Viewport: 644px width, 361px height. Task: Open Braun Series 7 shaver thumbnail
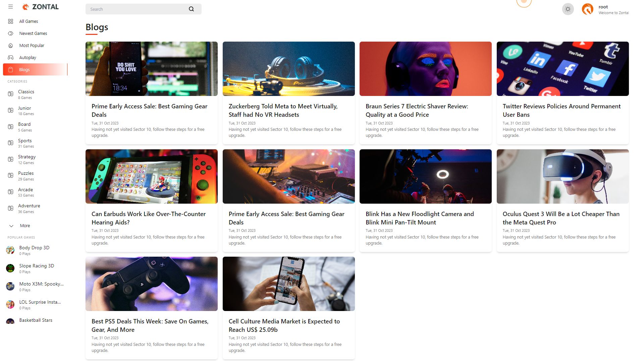[x=426, y=69]
